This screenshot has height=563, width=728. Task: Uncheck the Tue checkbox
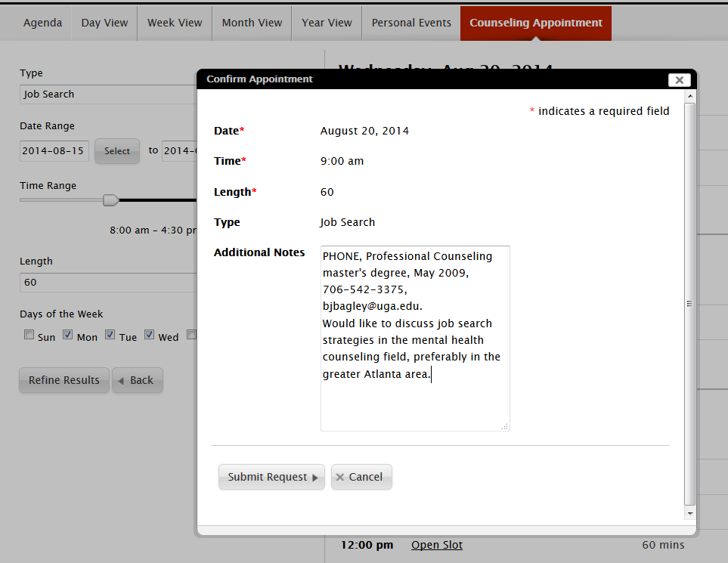click(110, 335)
